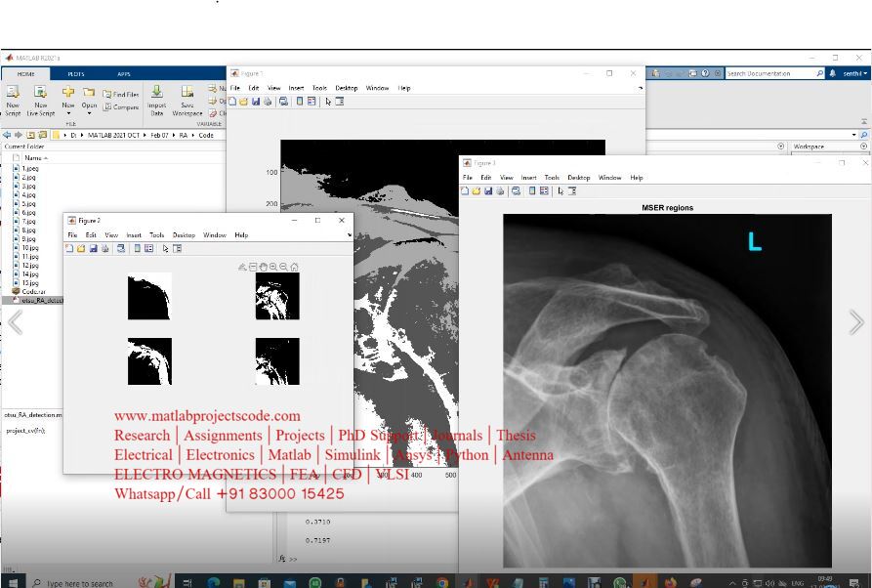Click the Search Documentation field
This screenshot has height=588, width=872.
pos(771,73)
